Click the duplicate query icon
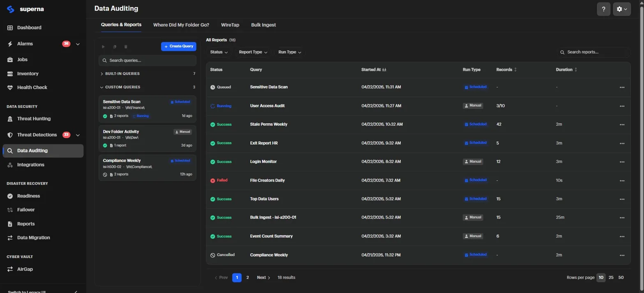644x293 pixels. click(x=115, y=47)
